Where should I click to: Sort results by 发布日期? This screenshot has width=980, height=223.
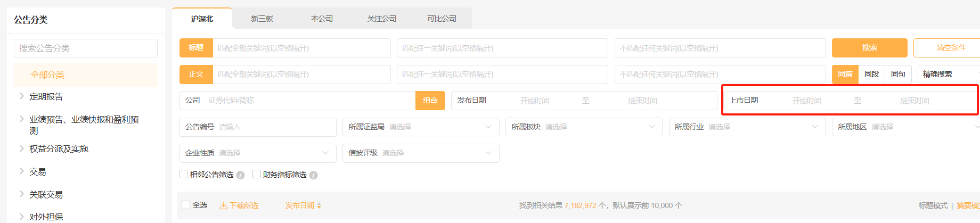pos(303,205)
